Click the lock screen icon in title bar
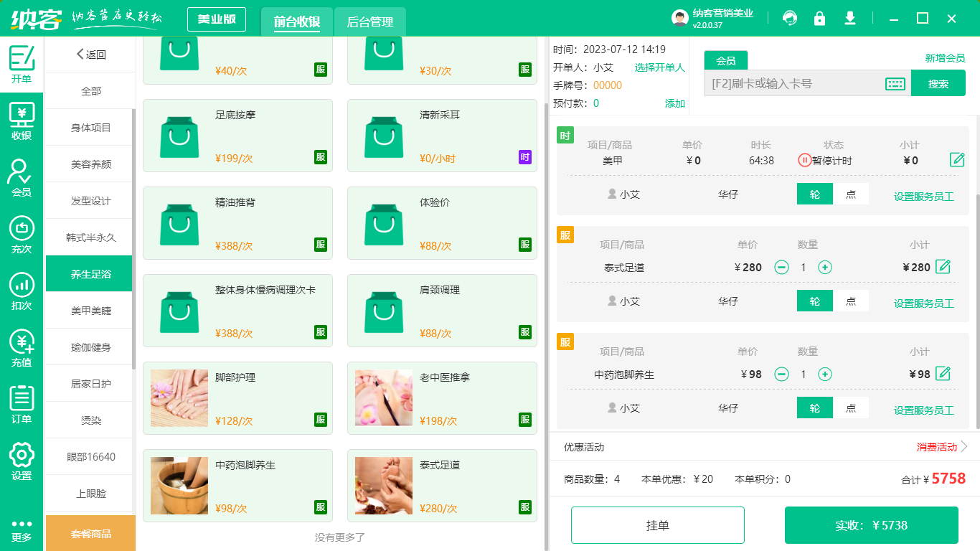The height and width of the screenshot is (551, 980). coord(819,18)
